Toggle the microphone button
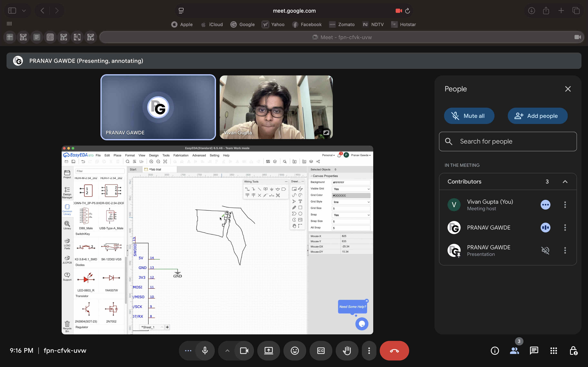The width and height of the screenshot is (588, 367). (x=205, y=350)
